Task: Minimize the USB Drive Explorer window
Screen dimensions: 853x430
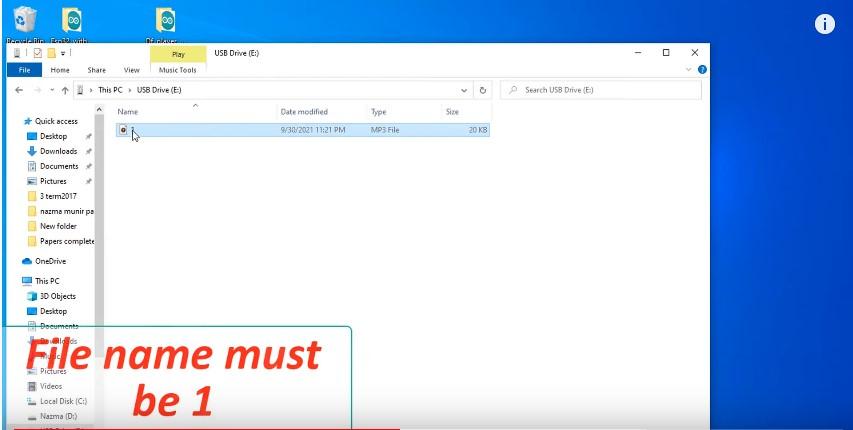Action: (x=638, y=53)
